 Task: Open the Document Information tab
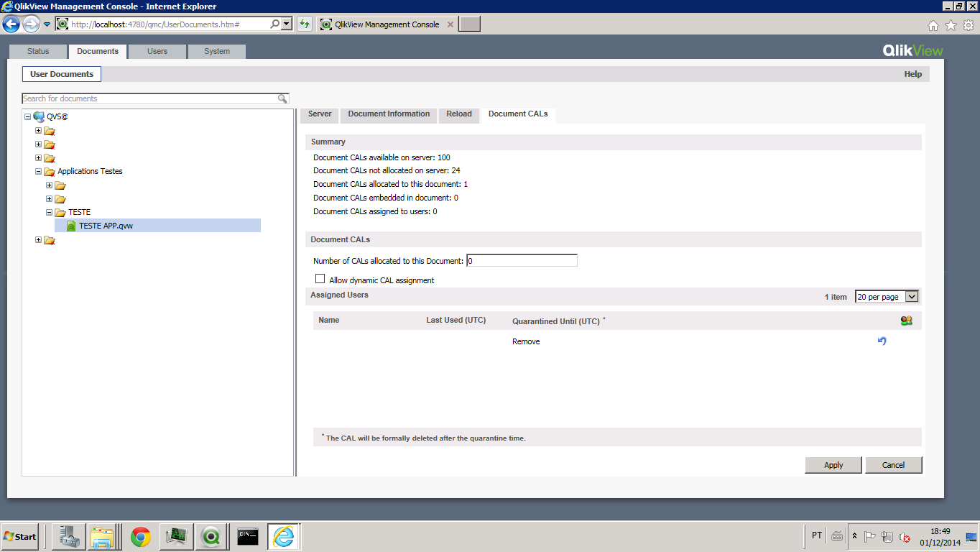click(389, 114)
